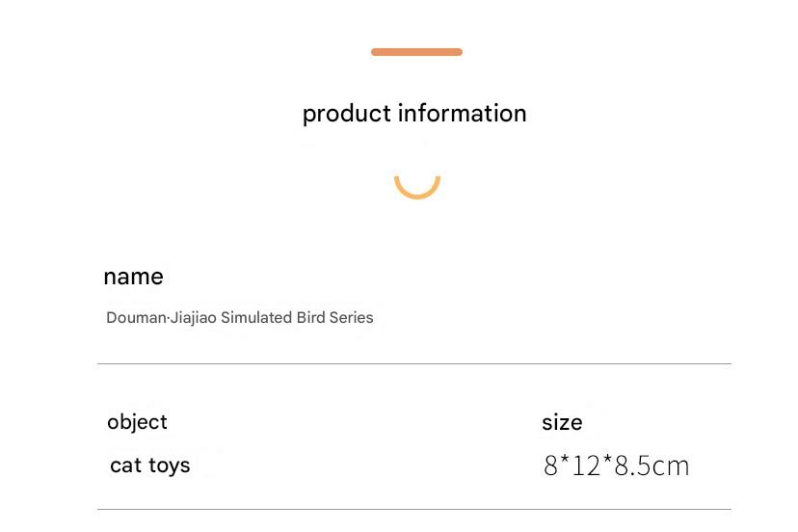This screenshot has height=532, width=798.
Task: Select the Douman·Jiajiao Simulated Bird Series text
Action: [x=239, y=318]
